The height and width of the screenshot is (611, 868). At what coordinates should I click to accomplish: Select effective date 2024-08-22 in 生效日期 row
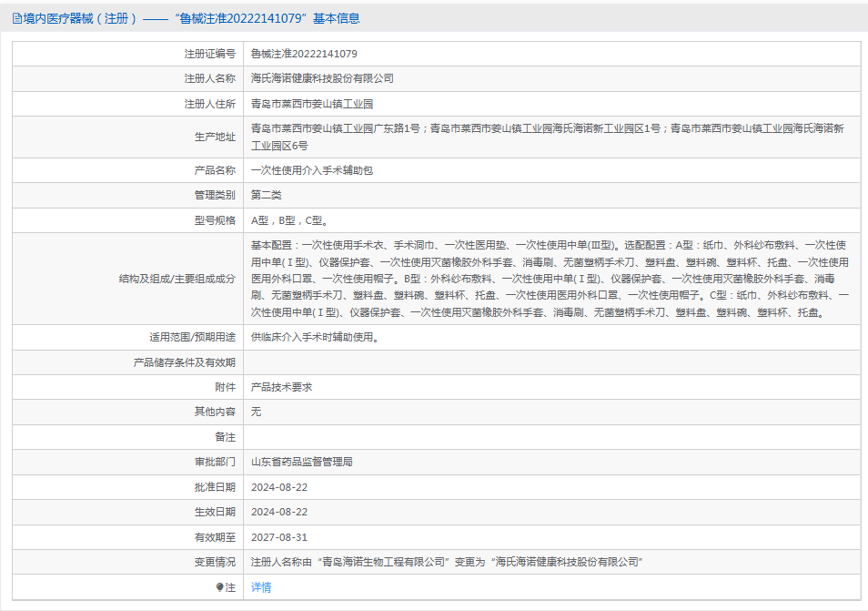coord(279,512)
